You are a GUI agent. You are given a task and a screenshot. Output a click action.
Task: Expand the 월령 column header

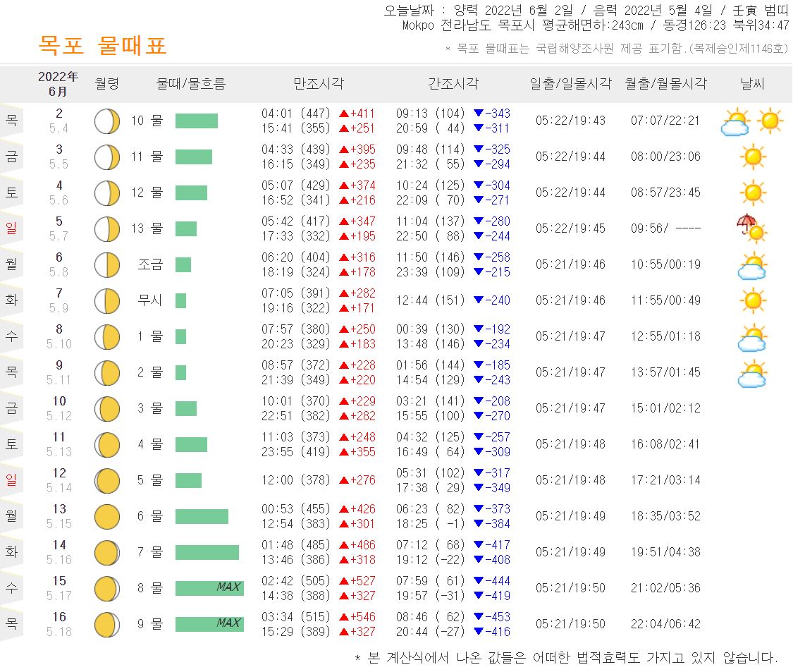[108, 83]
